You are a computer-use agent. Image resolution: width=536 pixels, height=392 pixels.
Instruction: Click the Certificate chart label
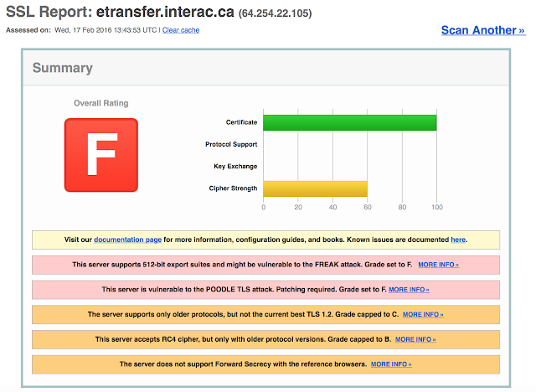(x=241, y=122)
